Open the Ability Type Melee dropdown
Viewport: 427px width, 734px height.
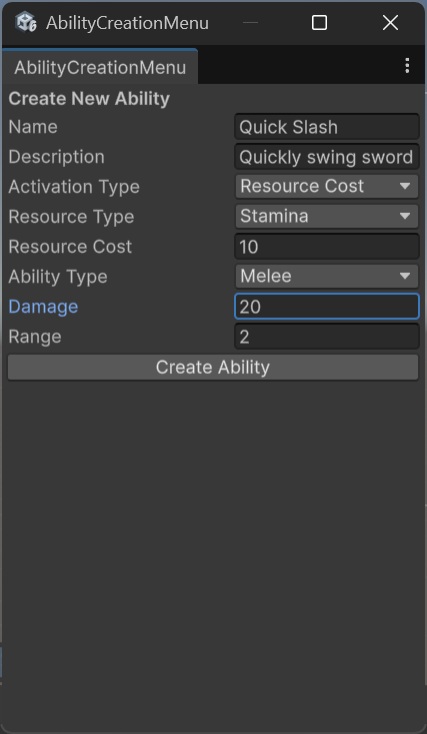(327, 276)
